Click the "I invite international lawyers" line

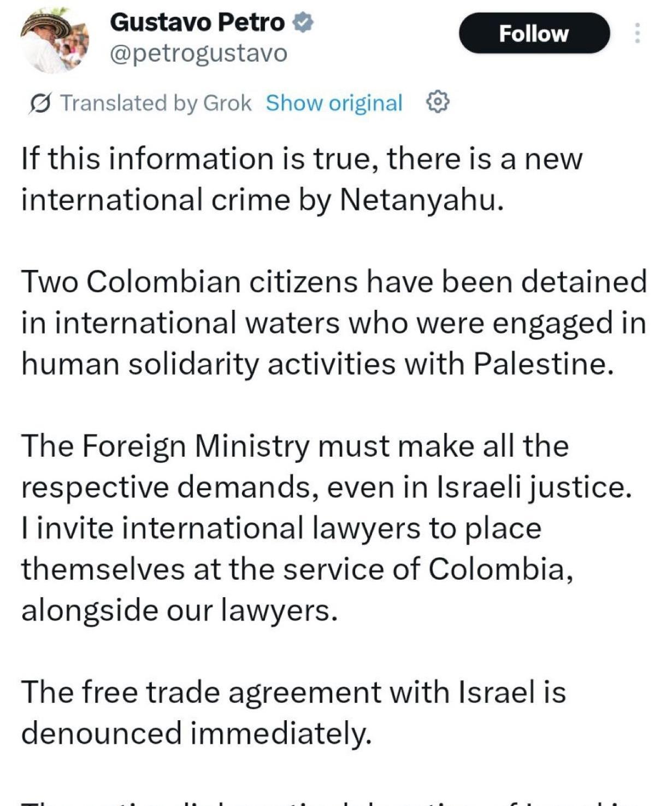281,528
